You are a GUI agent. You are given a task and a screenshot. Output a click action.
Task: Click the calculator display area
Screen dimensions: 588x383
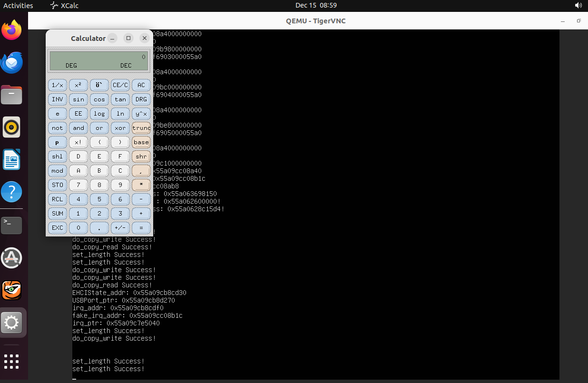pyautogui.click(x=99, y=61)
